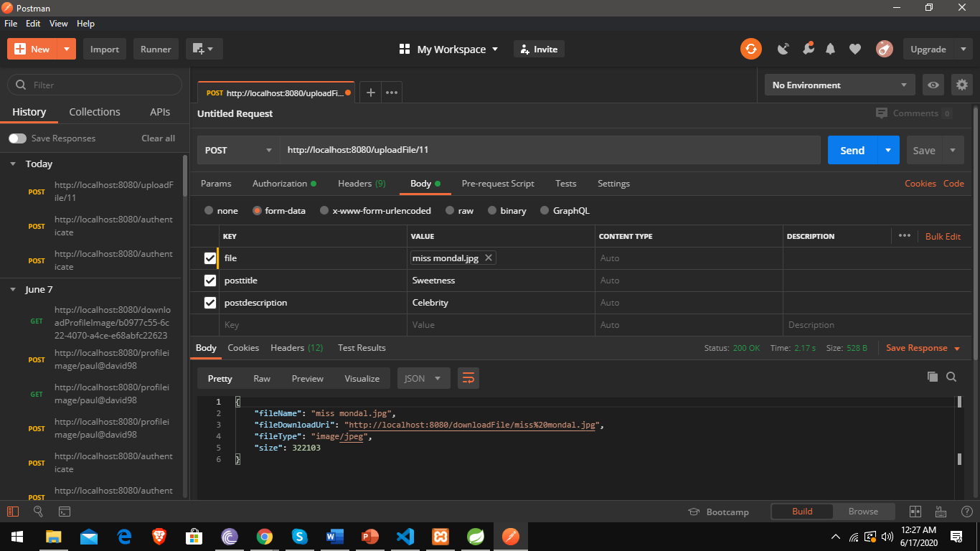
Task: Toggle sidebar visibility icon
Action: [x=13, y=512]
